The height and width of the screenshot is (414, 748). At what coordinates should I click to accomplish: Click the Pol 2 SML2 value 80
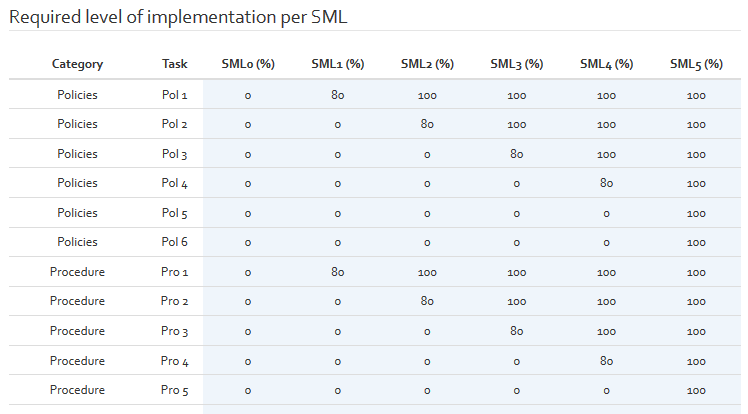pos(427,124)
